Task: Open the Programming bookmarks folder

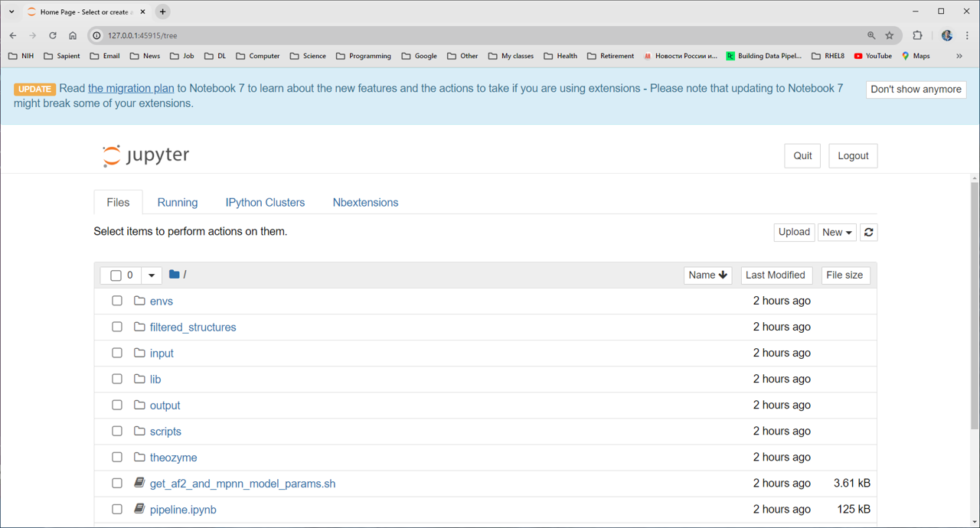Action: click(364, 56)
